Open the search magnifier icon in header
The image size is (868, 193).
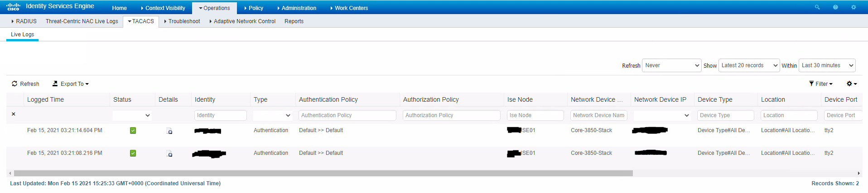click(817, 7)
